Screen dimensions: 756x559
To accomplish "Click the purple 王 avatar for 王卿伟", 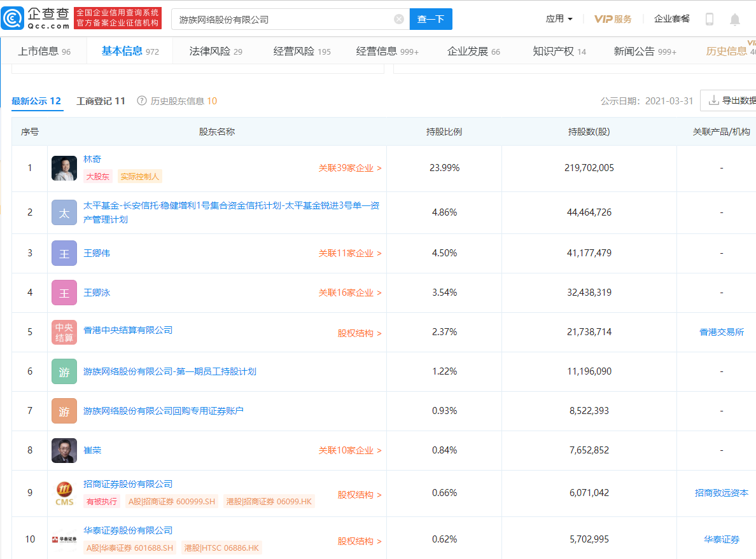I will pyautogui.click(x=64, y=253).
